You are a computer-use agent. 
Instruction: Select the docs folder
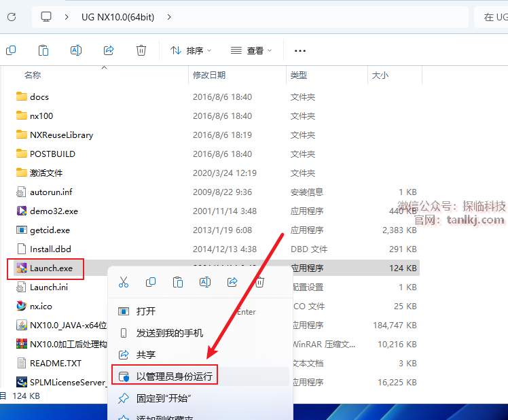(x=39, y=97)
